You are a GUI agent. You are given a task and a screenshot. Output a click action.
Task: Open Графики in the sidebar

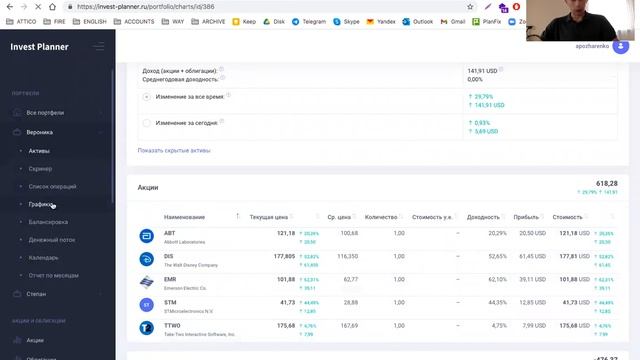pos(40,204)
